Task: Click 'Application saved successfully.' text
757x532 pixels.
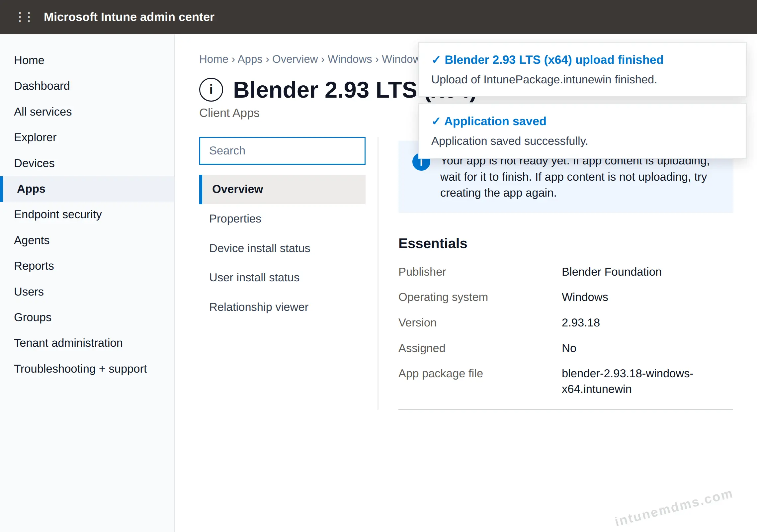Action: click(510, 141)
